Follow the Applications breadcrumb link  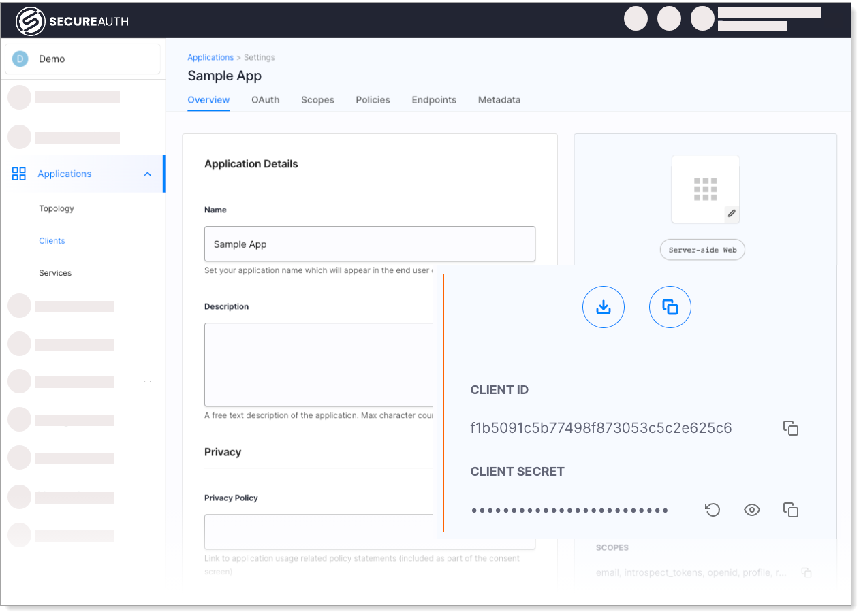210,58
